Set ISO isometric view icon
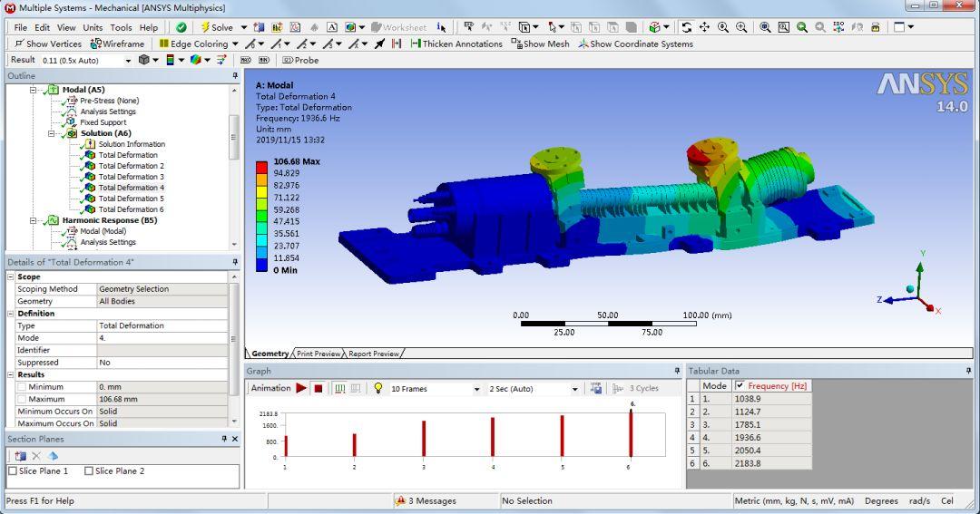The width and height of the screenshot is (980, 514). coord(838,27)
